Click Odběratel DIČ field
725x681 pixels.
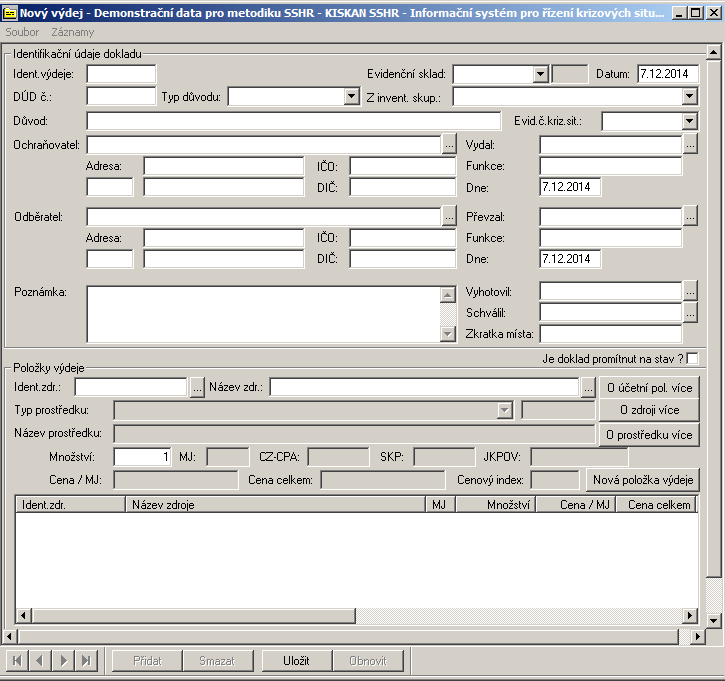point(403,259)
